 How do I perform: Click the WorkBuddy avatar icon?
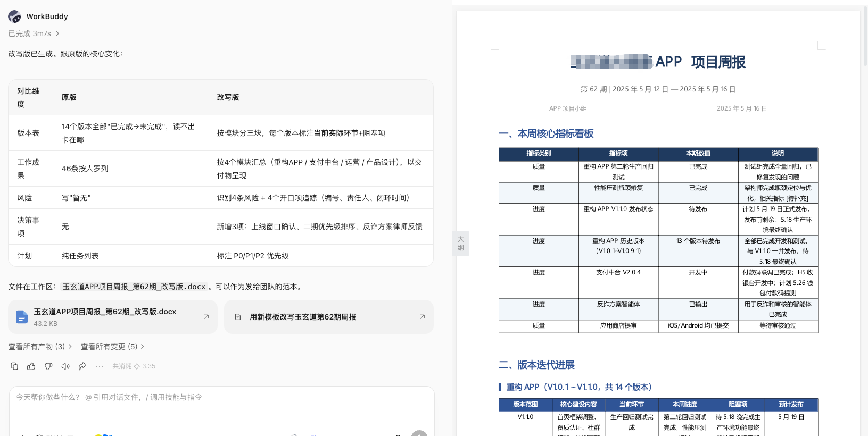[x=15, y=16]
